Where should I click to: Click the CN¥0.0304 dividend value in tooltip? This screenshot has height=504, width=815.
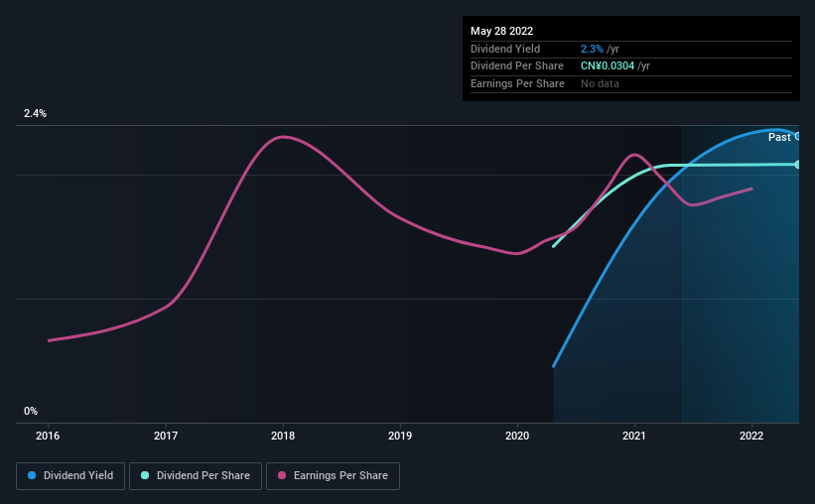coord(608,66)
